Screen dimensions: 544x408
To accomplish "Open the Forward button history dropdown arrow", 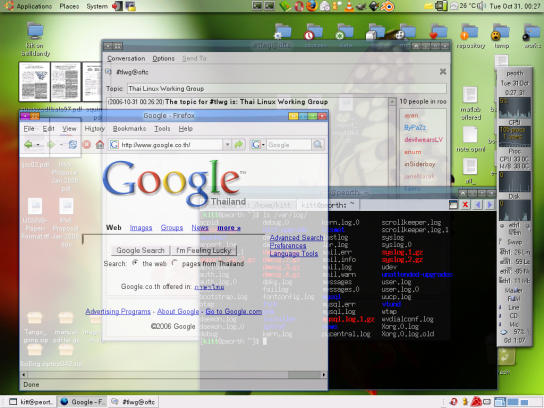I will click(61, 145).
